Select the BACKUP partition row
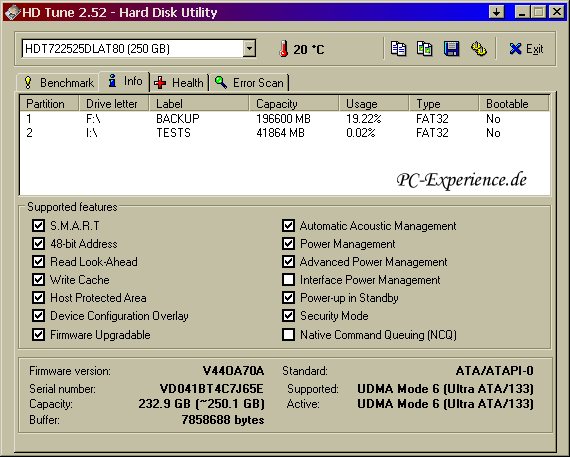 [x=284, y=119]
